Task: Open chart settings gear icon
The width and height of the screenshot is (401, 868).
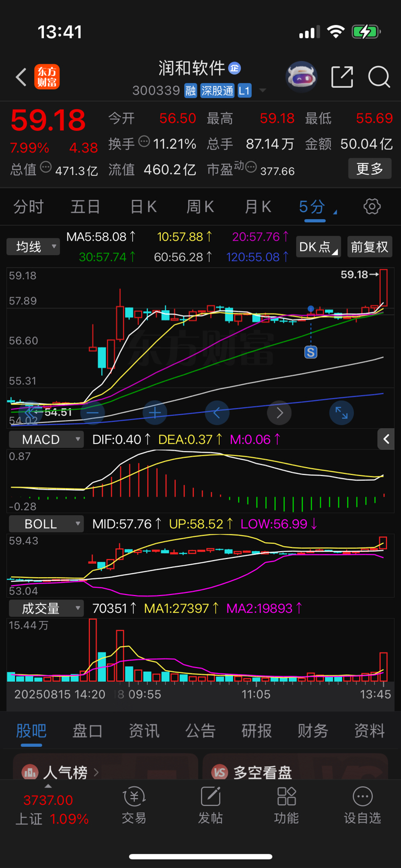Action: [372, 207]
